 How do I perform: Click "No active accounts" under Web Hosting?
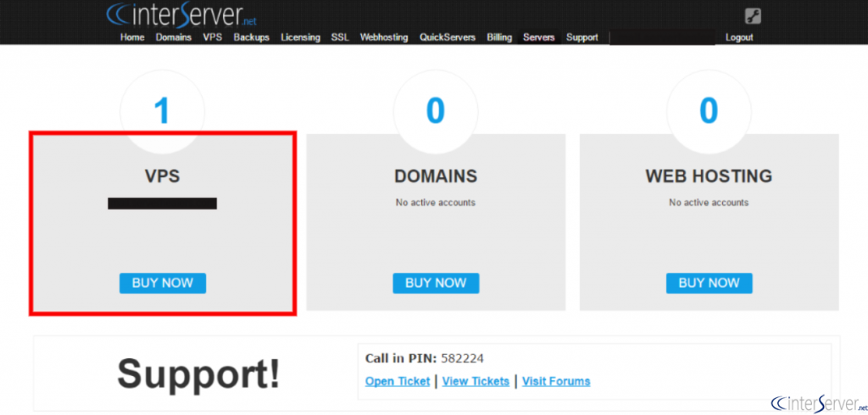pos(709,203)
